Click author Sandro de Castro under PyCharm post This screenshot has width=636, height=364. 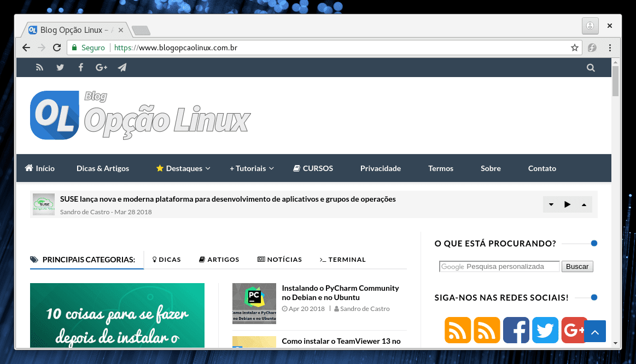pos(365,308)
